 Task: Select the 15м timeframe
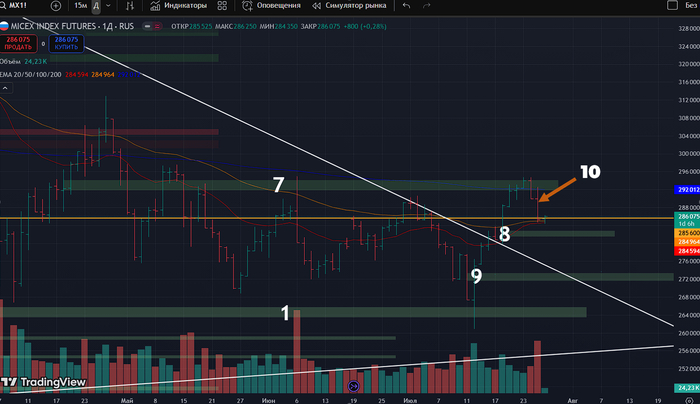point(80,6)
